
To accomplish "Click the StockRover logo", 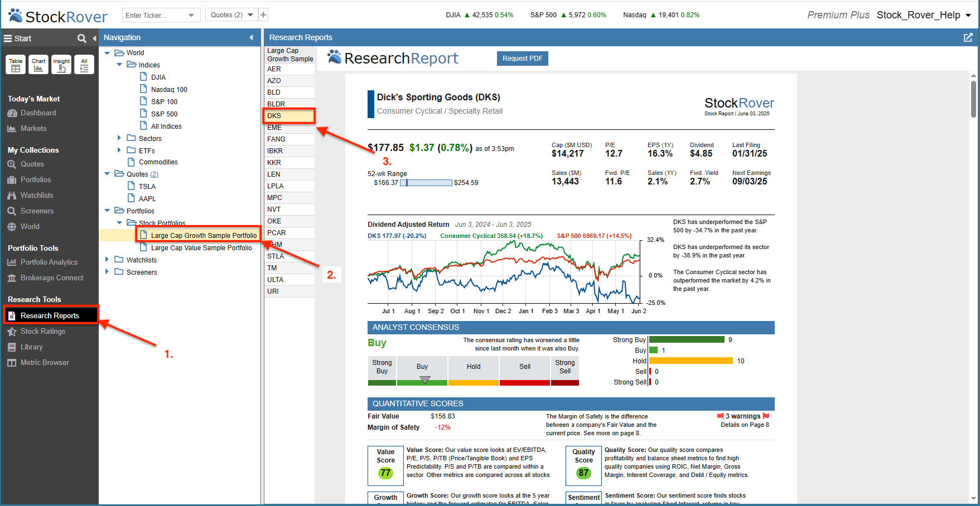I will 58,16.
